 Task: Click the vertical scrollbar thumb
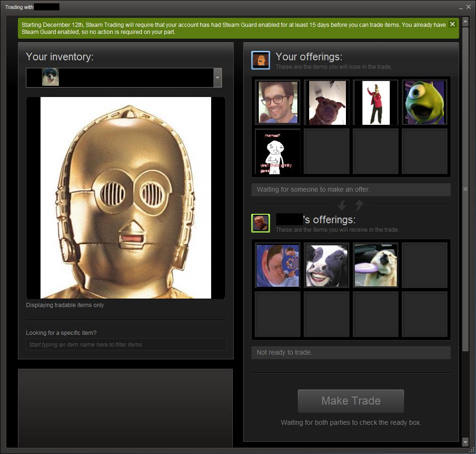pos(465,189)
